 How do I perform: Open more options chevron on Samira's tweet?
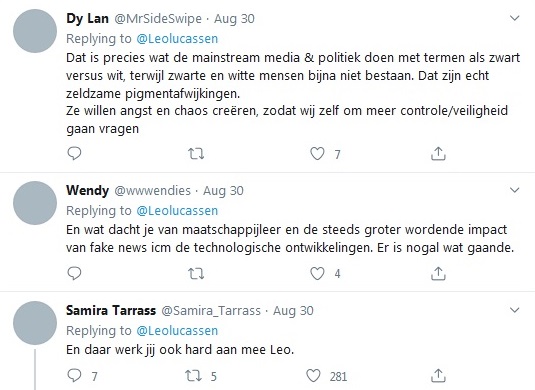coord(514,310)
